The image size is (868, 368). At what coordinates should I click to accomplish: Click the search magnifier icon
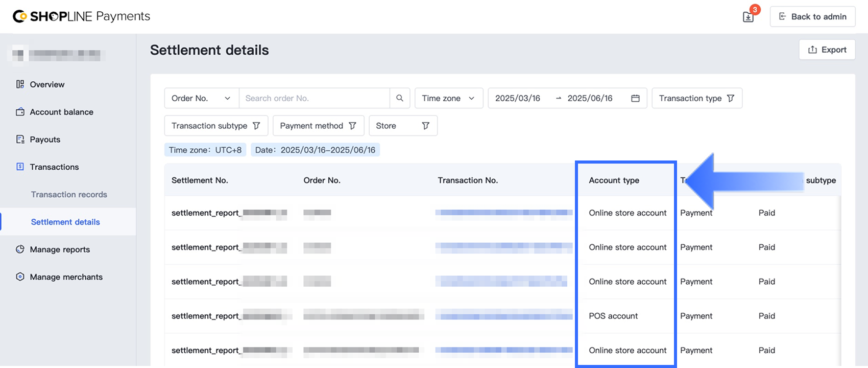(400, 98)
